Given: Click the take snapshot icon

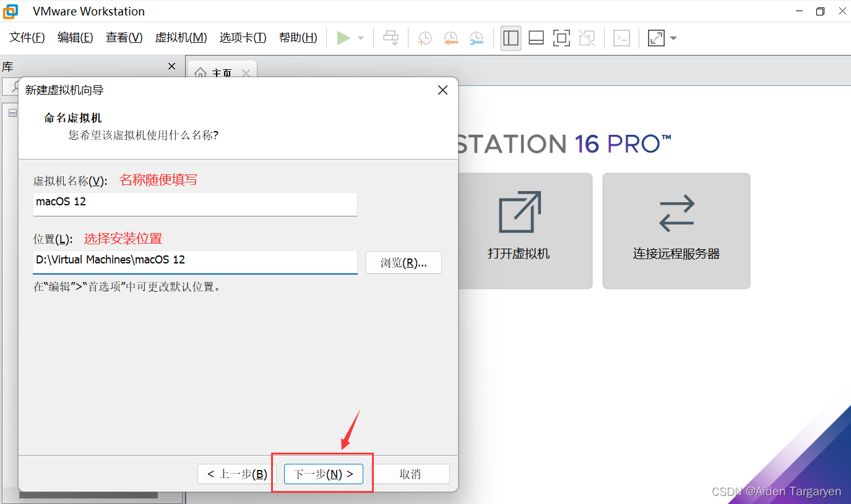Looking at the screenshot, I should (425, 38).
